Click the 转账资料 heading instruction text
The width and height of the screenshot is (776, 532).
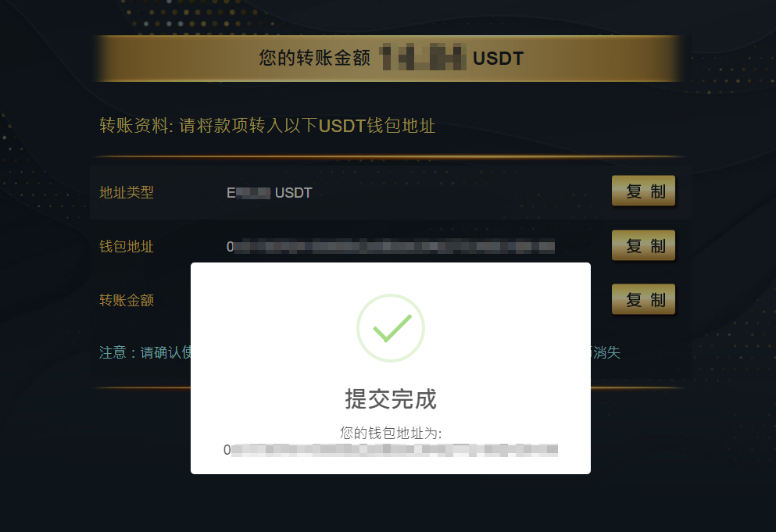tap(267, 126)
